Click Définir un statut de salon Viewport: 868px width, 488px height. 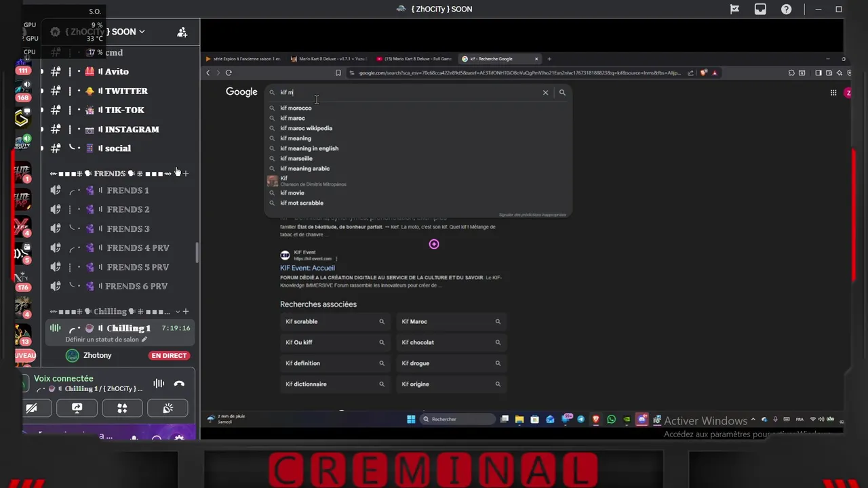point(106,340)
